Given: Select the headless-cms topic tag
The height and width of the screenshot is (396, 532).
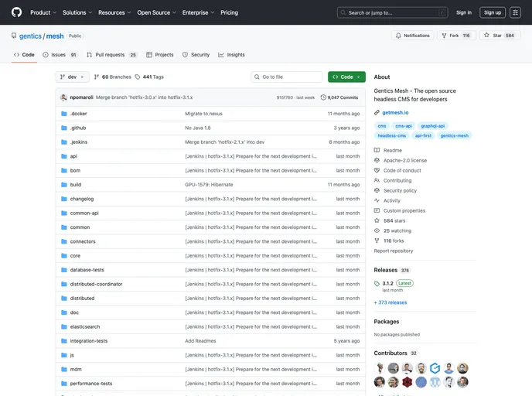Looking at the screenshot, I should tap(392, 135).
